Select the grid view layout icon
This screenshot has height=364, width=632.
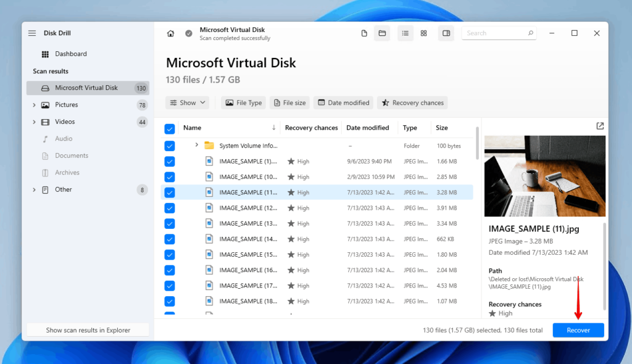423,33
